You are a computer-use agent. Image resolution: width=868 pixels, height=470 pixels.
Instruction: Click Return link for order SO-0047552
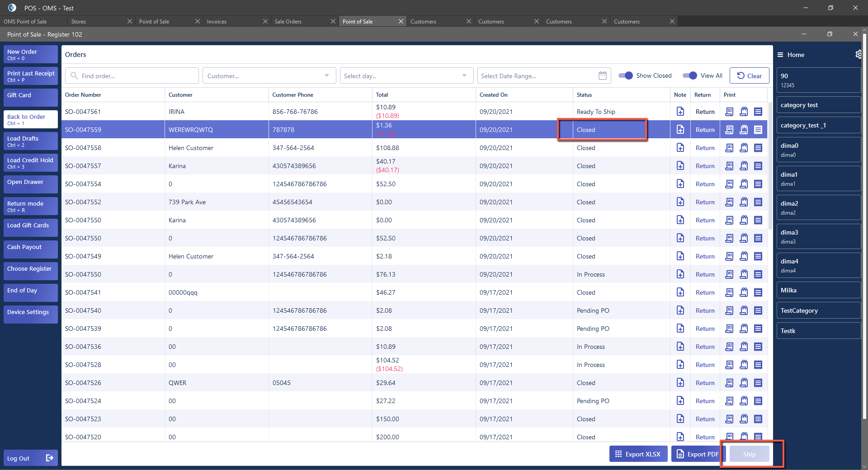pyautogui.click(x=705, y=202)
